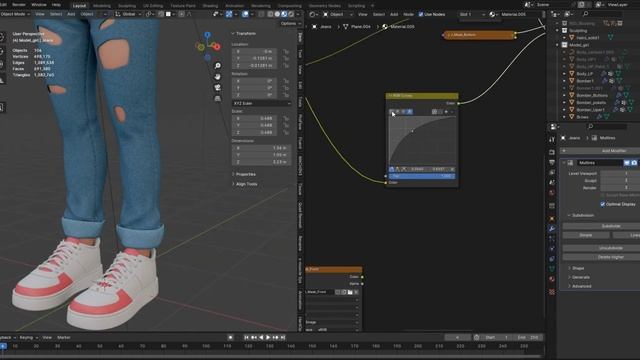This screenshot has width=640, height=360.
Task: Toggle X-ray icon in viewport header
Action: click(x=261, y=14)
